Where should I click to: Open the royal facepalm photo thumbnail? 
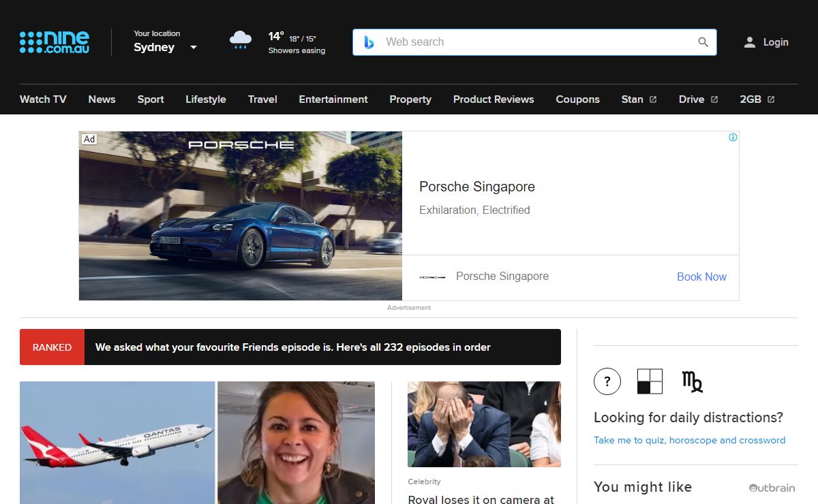click(x=484, y=424)
